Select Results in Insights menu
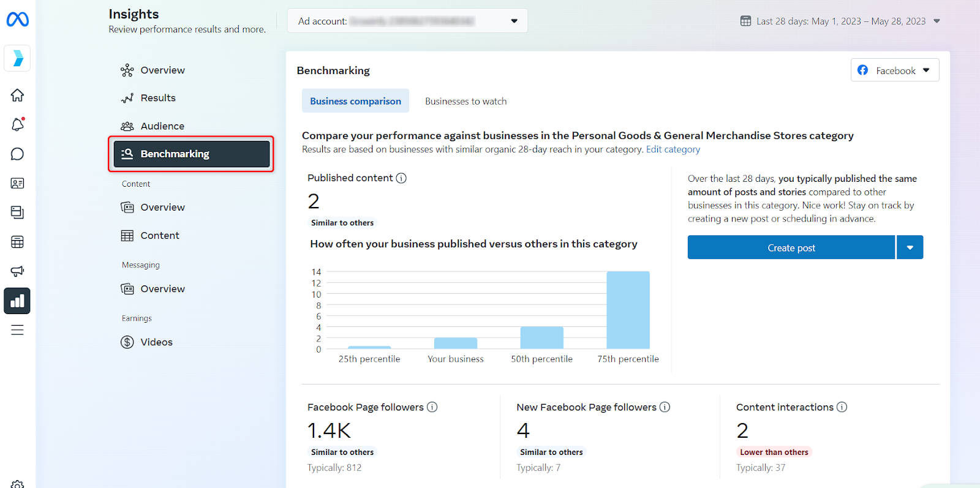 pyautogui.click(x=191, y=98)
